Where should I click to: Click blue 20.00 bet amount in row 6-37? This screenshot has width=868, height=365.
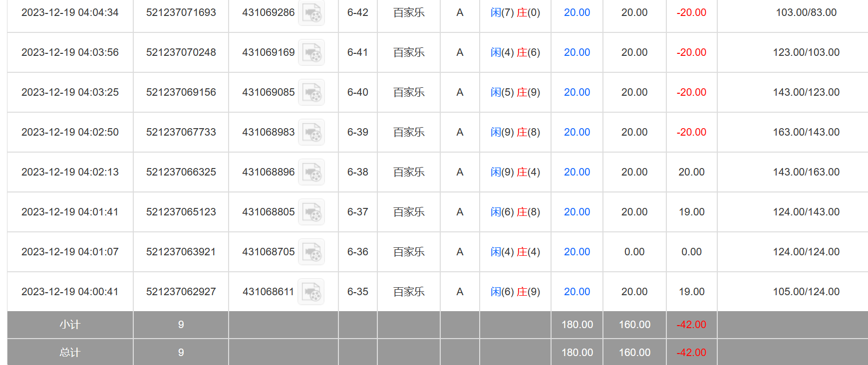(577, 212)
